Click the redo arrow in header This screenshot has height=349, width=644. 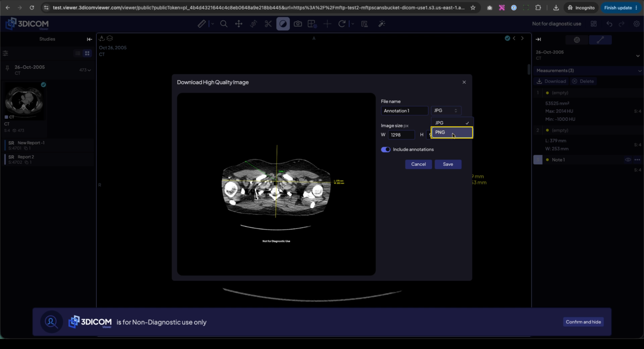click(622, 24)
